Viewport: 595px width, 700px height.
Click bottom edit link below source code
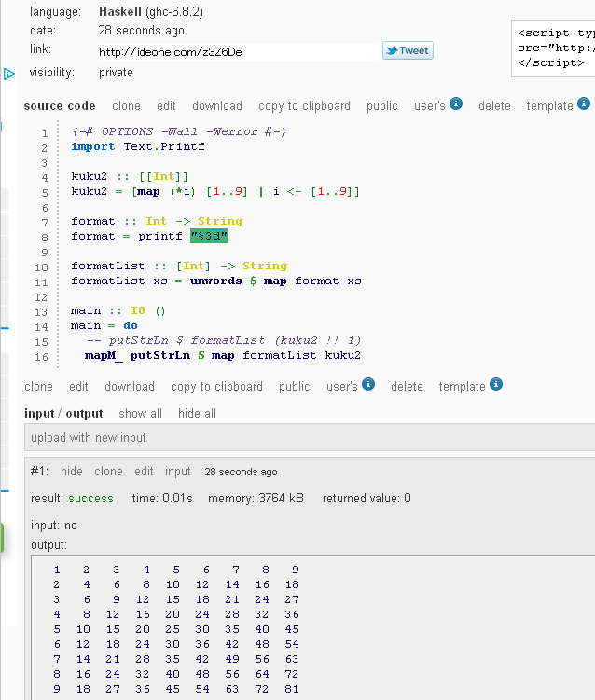pyautogui.click(x=78, y=386)
